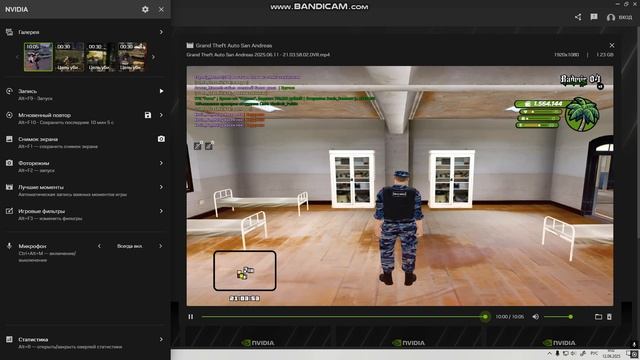Select the Фоторежим menu label

point(33,163)
